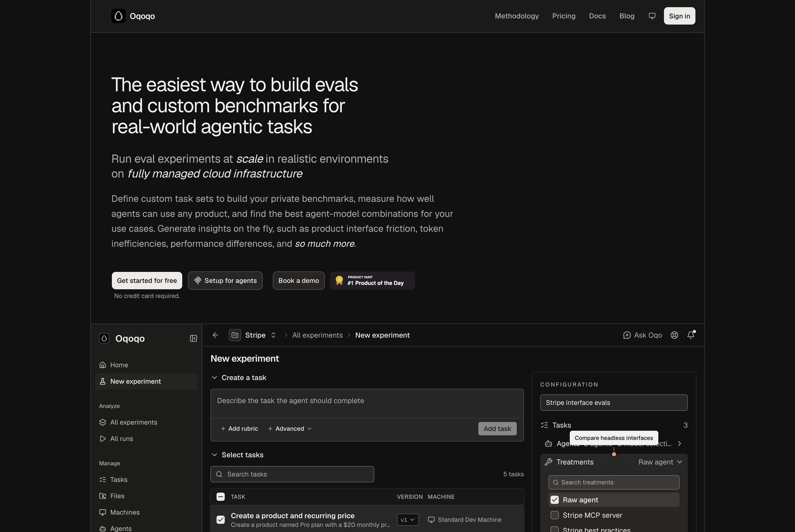Click the Tasks checklist icon in sidebar

click(x=103, y=479)
